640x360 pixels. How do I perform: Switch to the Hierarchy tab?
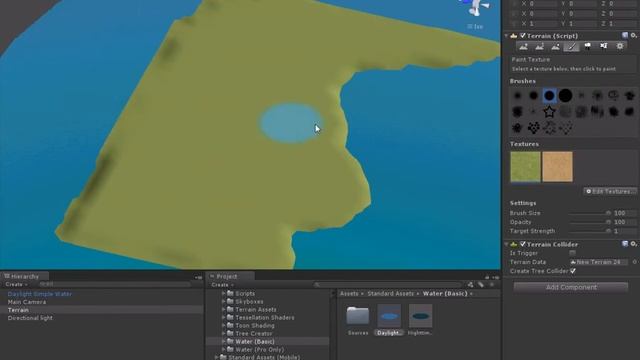pyautogui.click(x=24, y=276)
